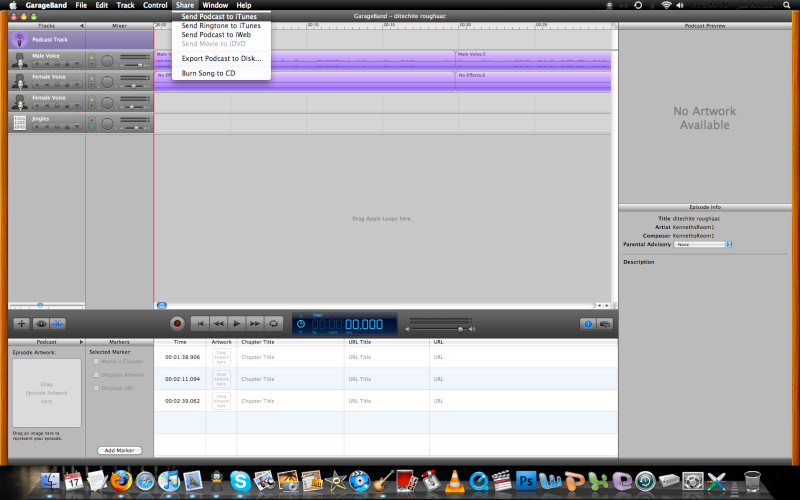
Task: Click the system volume icon in menu bar
Action: pos(680,5)
